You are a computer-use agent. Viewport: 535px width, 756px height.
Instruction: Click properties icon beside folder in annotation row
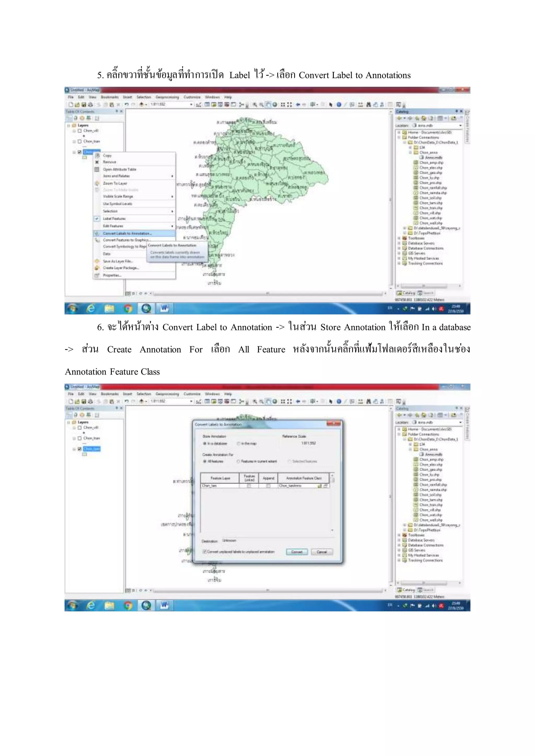pos(326,486)
